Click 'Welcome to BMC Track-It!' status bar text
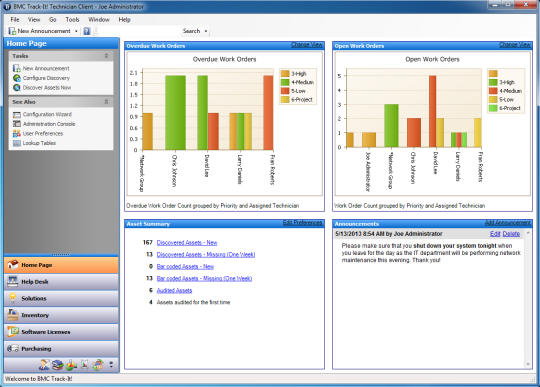Viewport: 540px width, 387px height. pyautogui.click(x=39, y=379)
